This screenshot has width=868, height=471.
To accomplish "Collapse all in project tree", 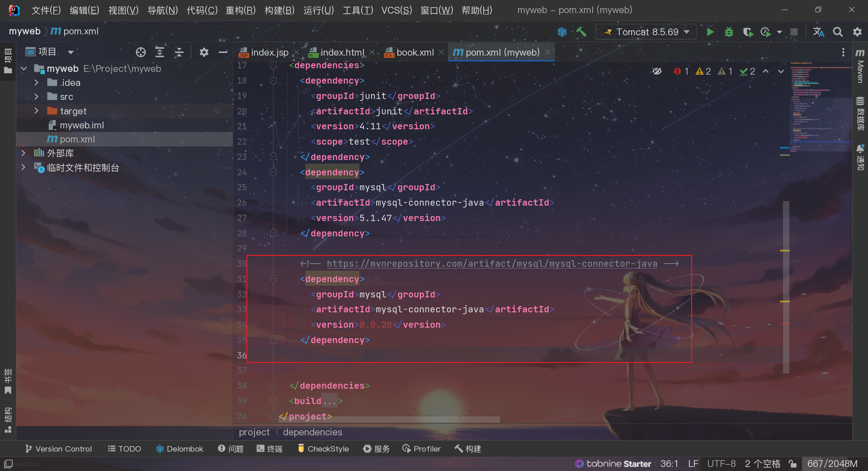I will (179, 52).
